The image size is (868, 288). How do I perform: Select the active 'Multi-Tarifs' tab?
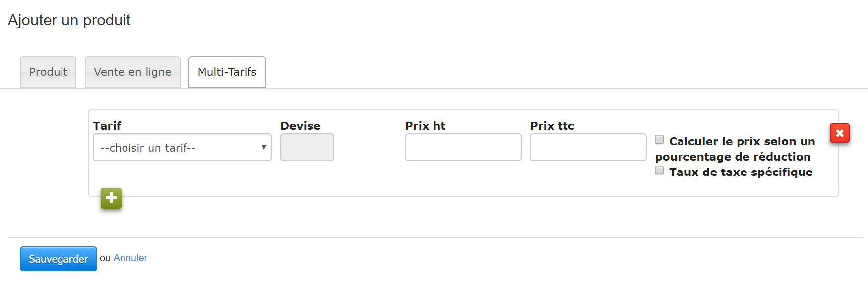coord(227,72)
